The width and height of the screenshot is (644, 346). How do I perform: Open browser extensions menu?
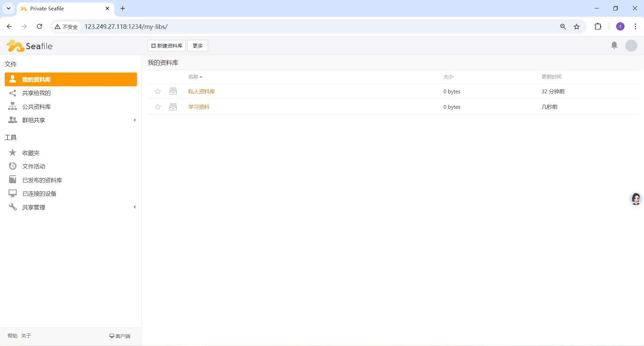coord(598,27)
